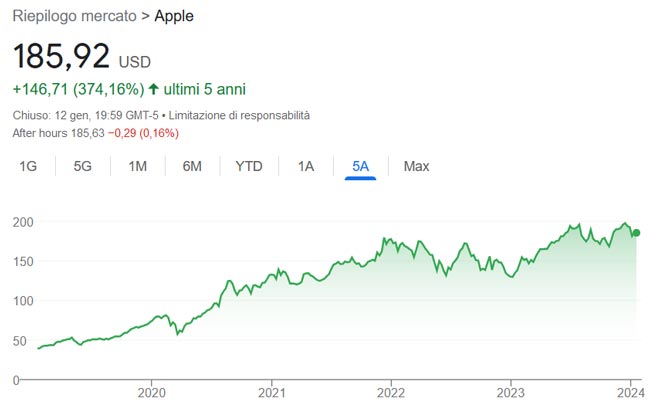The image size is (660, 410).
Task: Select the Max range tab
Action: coord(416,166)
